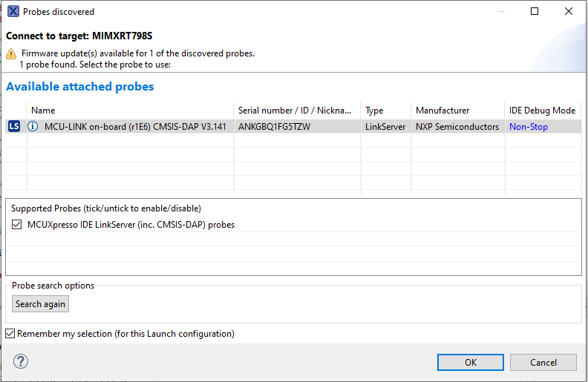Image resolution: width=588 pixels, height=382 pixels.
Task: Maximize the Probes discovered window
Action: tap(535, 12)
